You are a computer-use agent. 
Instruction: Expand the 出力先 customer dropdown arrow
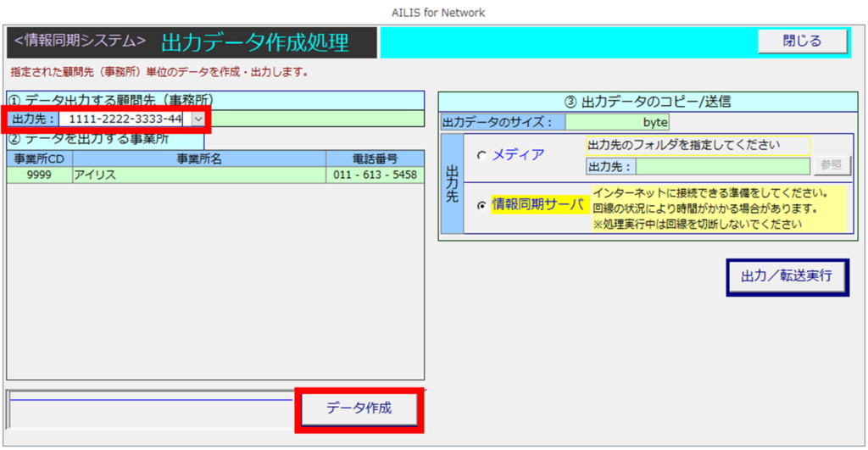click(198, 119)
